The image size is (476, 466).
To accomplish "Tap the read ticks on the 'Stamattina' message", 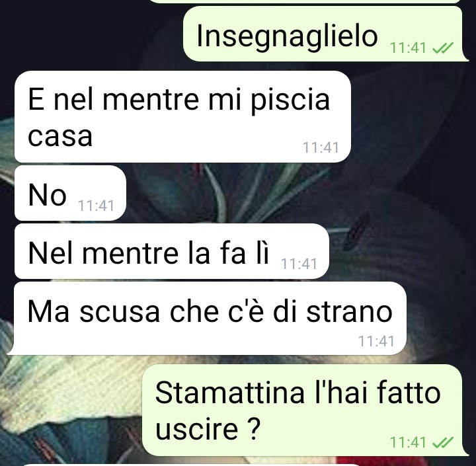I will tap(442, 442).
